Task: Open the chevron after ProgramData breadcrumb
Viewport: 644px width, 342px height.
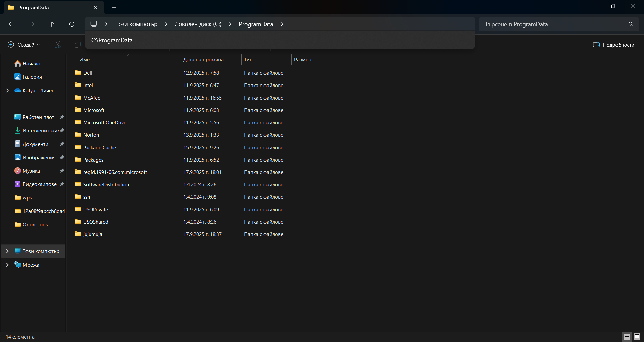Action: coord(282,24)
